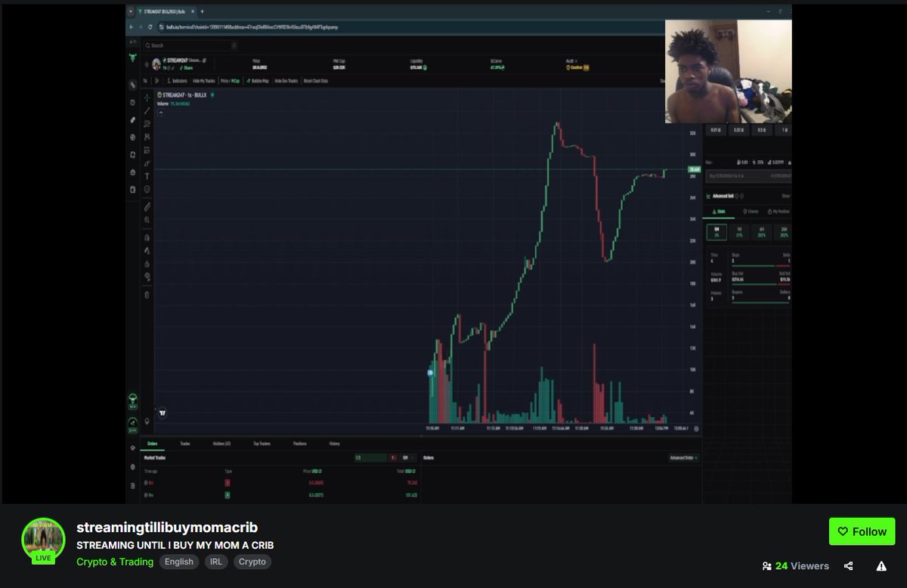Open browser tab search dropdown arrow
Screen dimensions: 907x588
[x=131, y=11]
